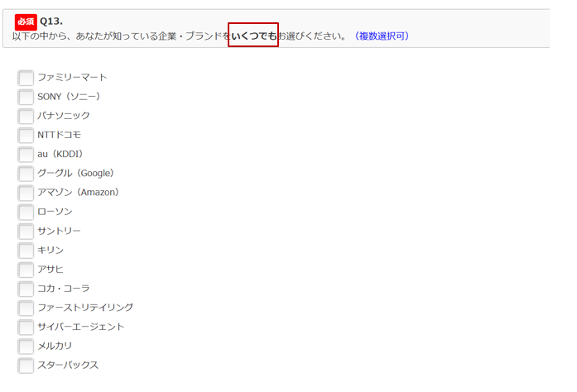The height and width of the screenshot is (392, 577).
Task: Check the ファミリーマート checkbox
Action: pyautogui.click(x=26, y=78)
